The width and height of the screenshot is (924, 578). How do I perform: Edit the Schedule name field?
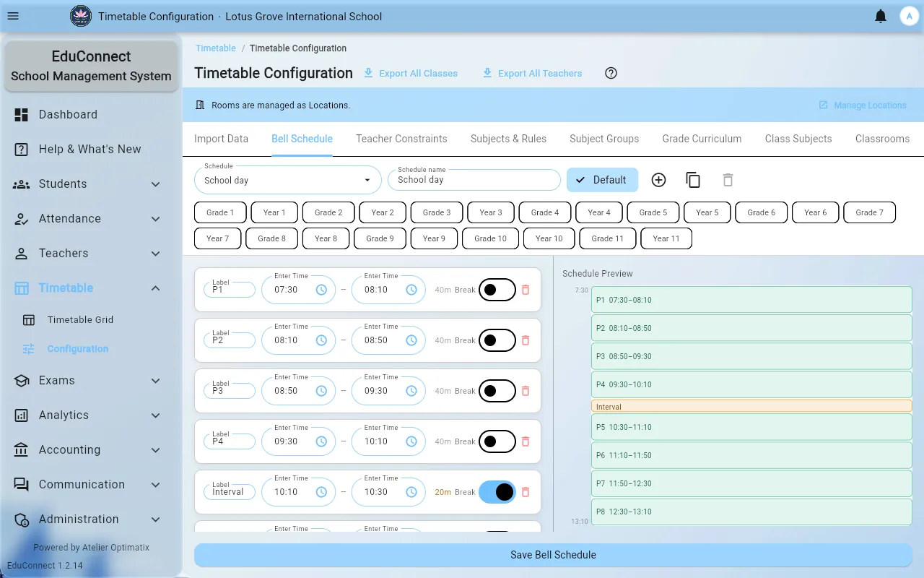coord(474,180)
